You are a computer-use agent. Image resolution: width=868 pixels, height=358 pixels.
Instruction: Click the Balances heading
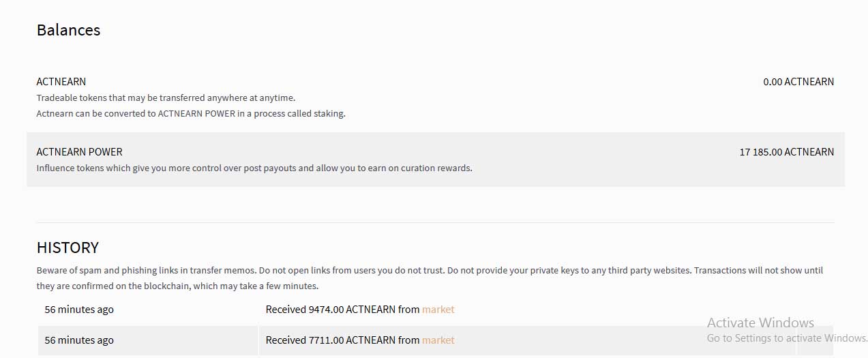pyautogui.click(x=68, y=30)
